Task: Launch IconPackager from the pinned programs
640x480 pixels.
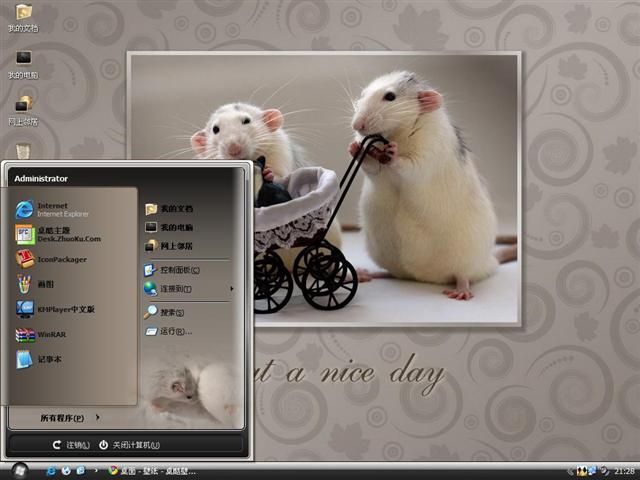Action: (60, 259)
